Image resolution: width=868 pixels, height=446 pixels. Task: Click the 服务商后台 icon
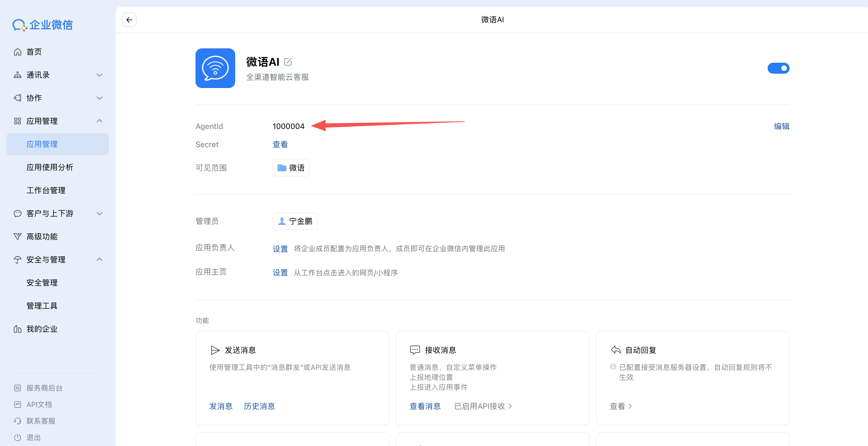point(18,388)
